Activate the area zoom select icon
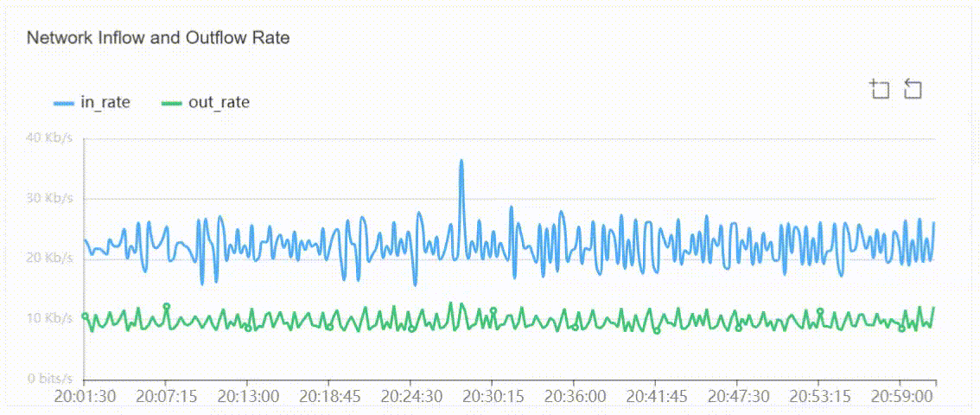This screenshot has height=415, width=980. pyautogui.click(x=880, y=89)
